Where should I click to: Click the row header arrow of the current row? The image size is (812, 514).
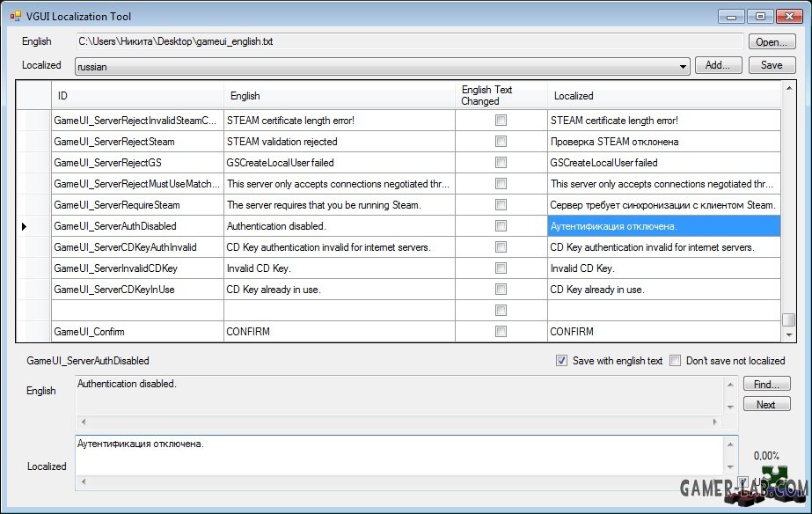click(24, 226)
